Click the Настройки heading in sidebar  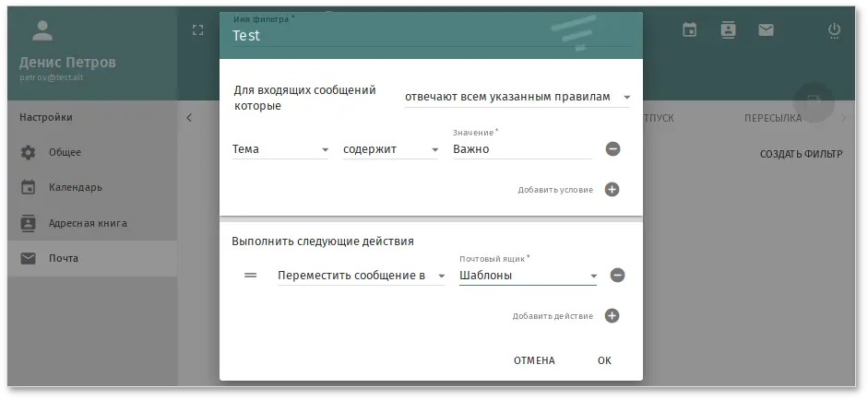[46, 117]
